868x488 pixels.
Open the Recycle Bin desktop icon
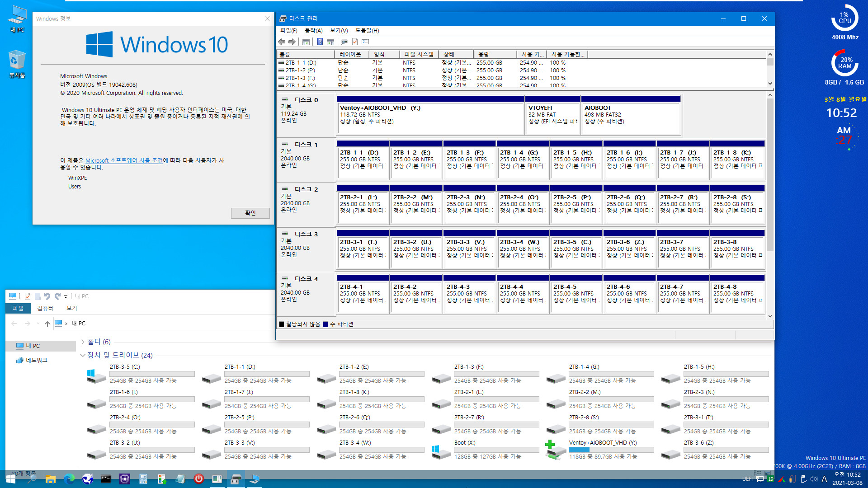17,65
